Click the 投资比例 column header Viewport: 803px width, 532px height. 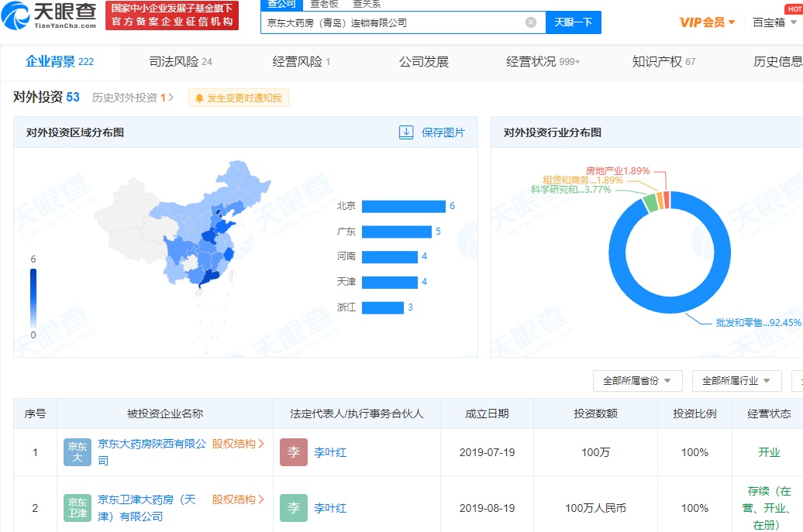coord(694,414)
